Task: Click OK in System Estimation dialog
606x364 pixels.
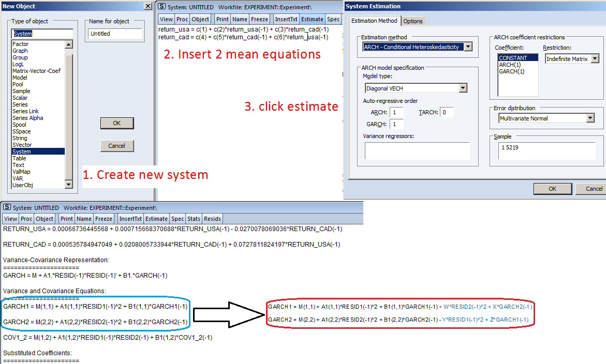Action: (x=552, y=189)
